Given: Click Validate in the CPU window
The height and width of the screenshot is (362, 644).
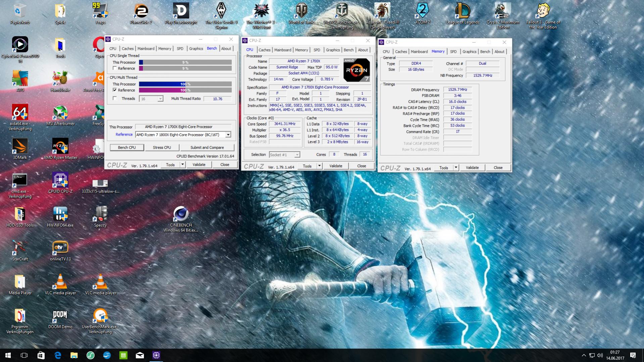Looking at the screenshot, I should (336, 166).
